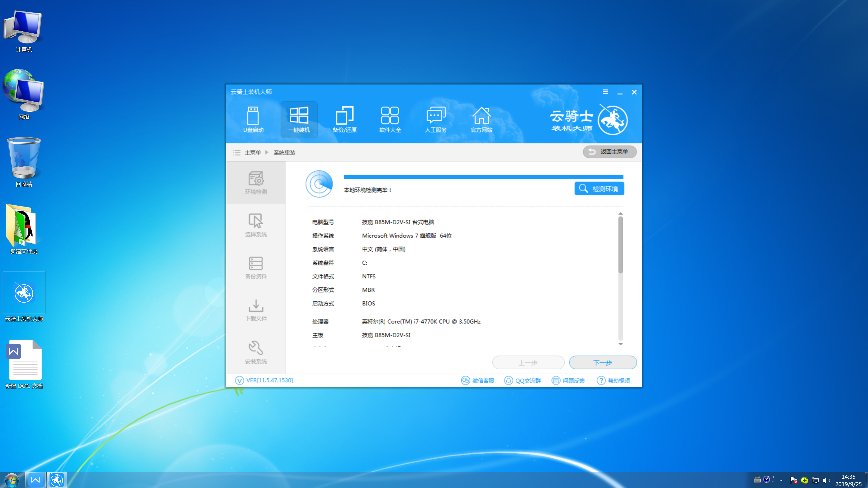Select 中文 (简体，中国) value
Screen dimensions: 868x488
click(384, 249)
